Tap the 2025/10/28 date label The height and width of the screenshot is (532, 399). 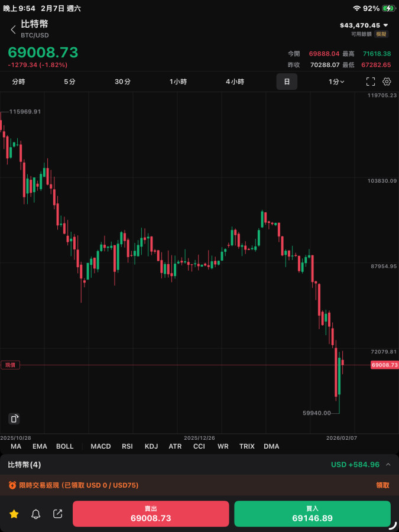[x=15, y=438]
